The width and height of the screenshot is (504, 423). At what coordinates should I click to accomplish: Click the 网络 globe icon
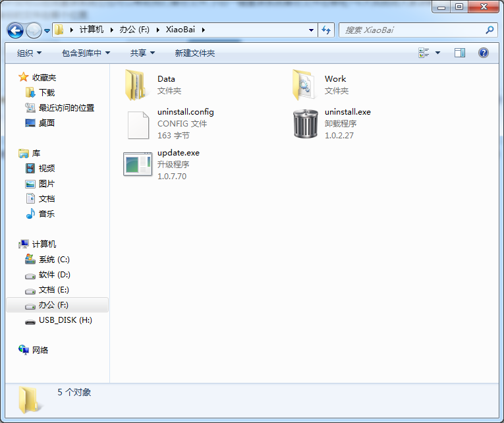click(24, 350)
